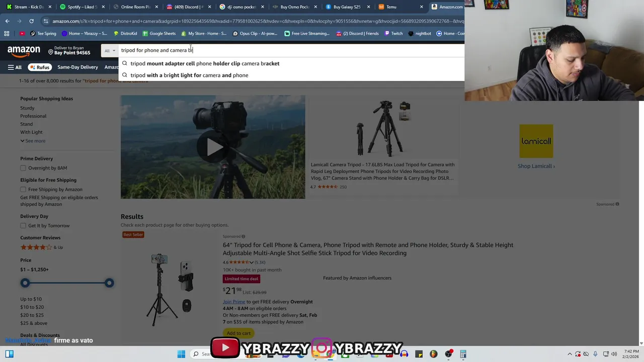Viewport: 644px width, 362px height.
Task: Filter by 4 stars & Up reviews
Action: click(41, 247)
